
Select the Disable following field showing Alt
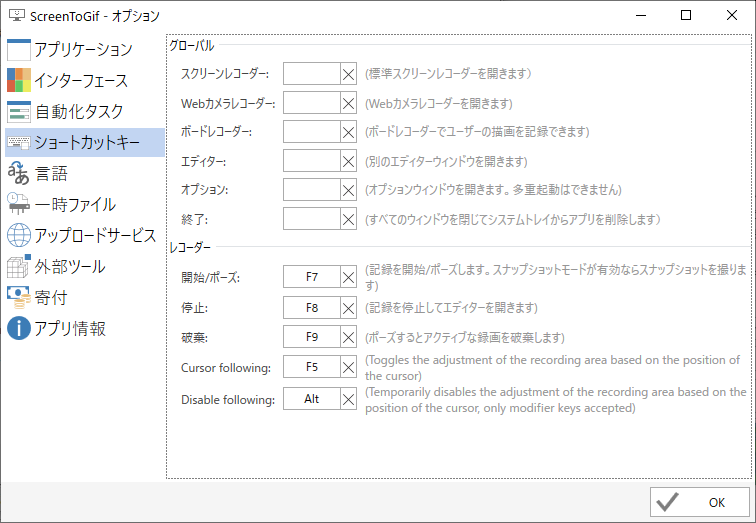click(x=312, y=399)
